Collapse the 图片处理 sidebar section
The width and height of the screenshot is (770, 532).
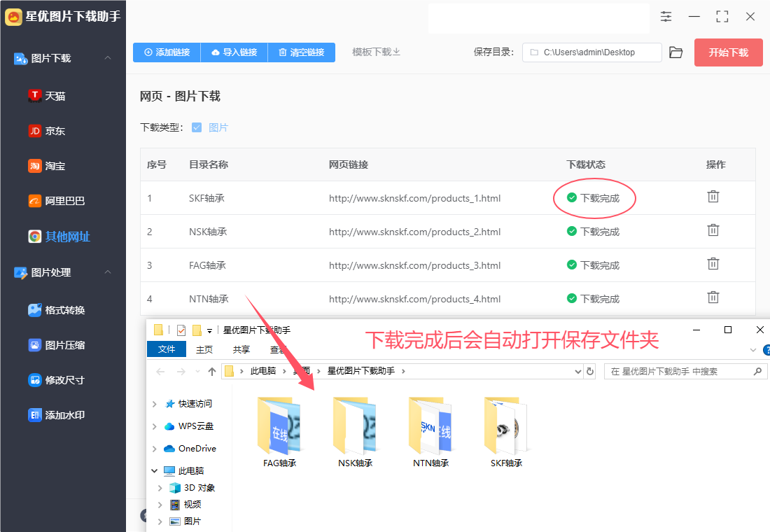[108, 272]
